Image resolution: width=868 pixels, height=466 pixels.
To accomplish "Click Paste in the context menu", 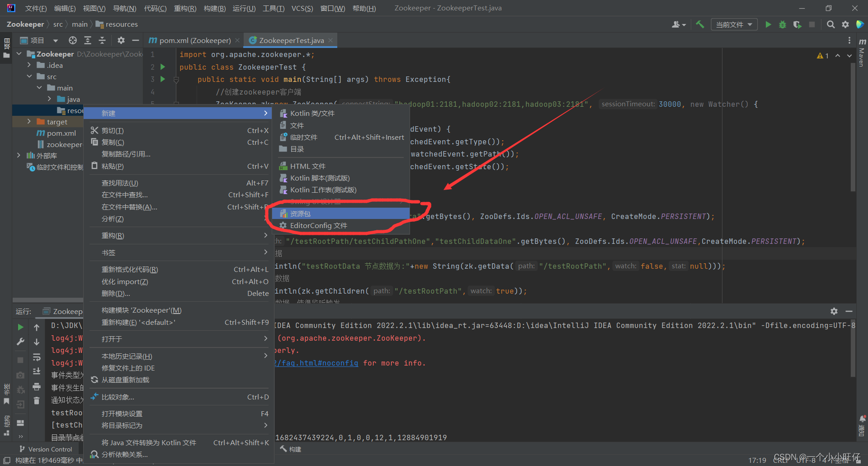I will coord(179,166).
